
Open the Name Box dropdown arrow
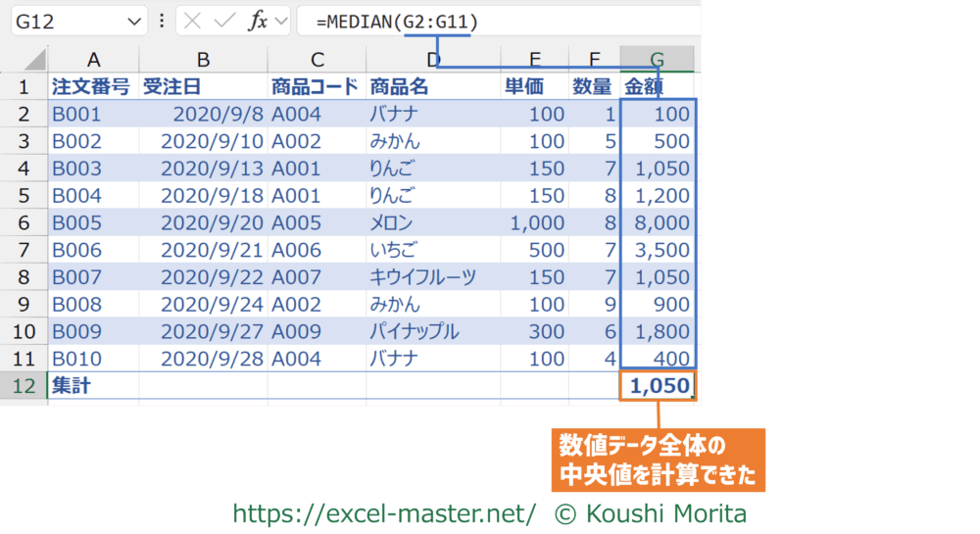133,21
